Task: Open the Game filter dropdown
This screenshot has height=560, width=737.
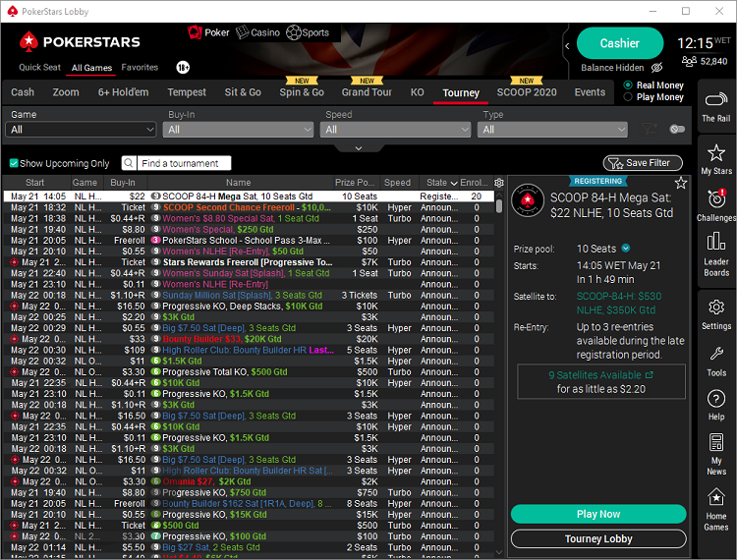Action: (83, 130)
